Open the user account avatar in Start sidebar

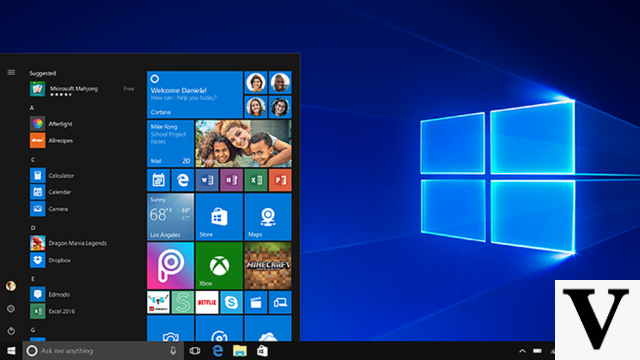point(11,286)
